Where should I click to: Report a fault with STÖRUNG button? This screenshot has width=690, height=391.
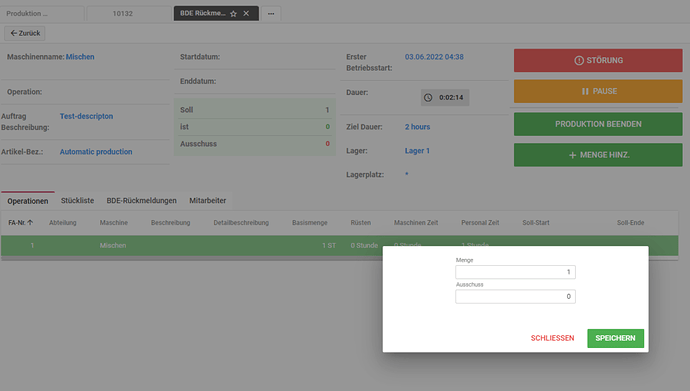pyautogui.click(x=598, y=60)
